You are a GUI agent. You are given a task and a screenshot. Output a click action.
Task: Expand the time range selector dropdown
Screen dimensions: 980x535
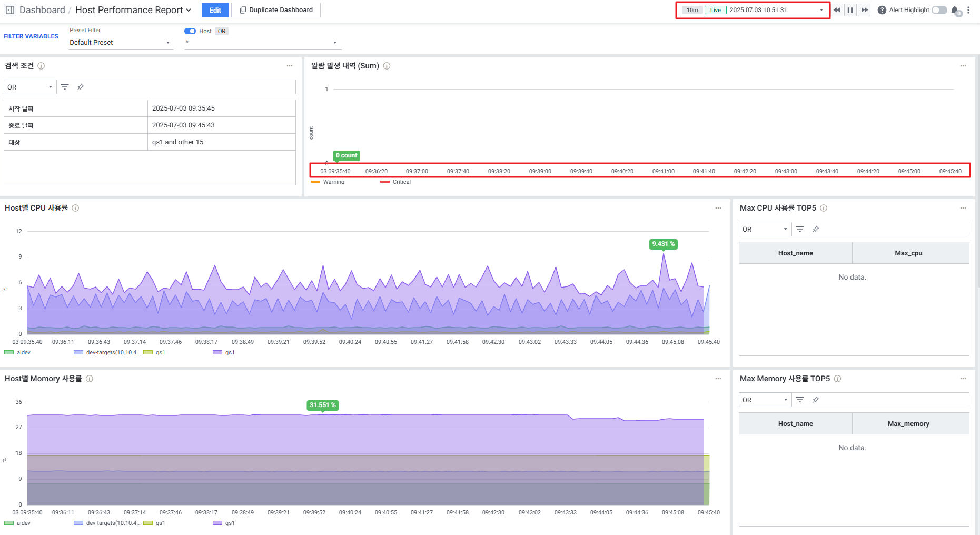click(821, 10)
